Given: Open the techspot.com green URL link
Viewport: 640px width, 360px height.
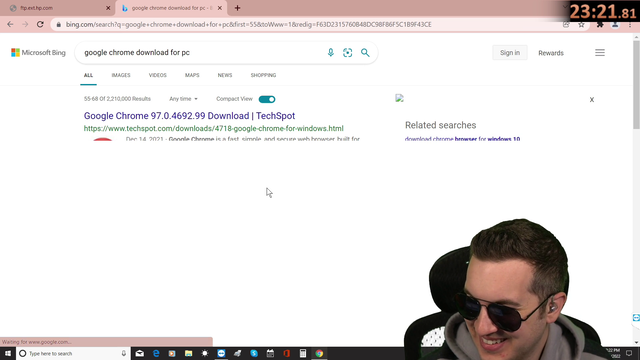Looking at the screenshot, I should [213, 129].
